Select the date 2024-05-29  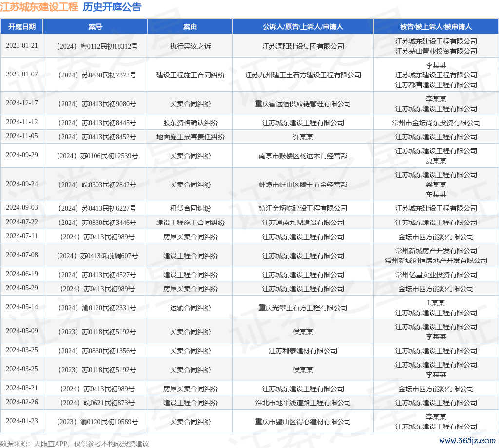[x=21, y=288]
